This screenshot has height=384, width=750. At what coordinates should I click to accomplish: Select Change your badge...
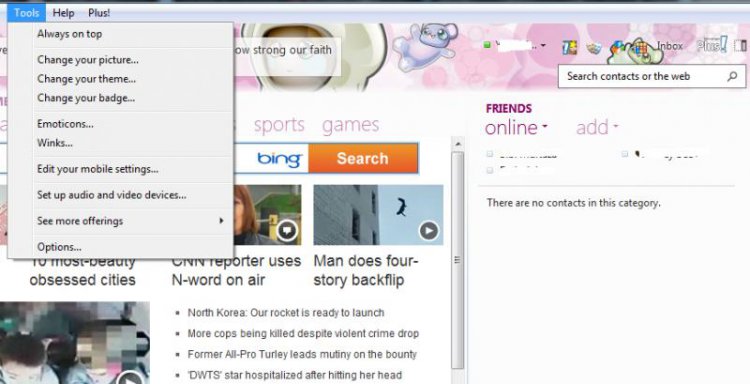coord(86,98)
